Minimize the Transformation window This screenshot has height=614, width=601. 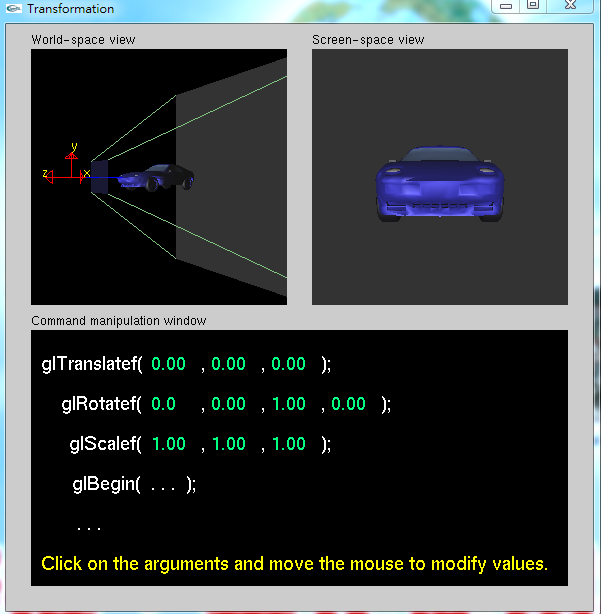click(506, 6)
